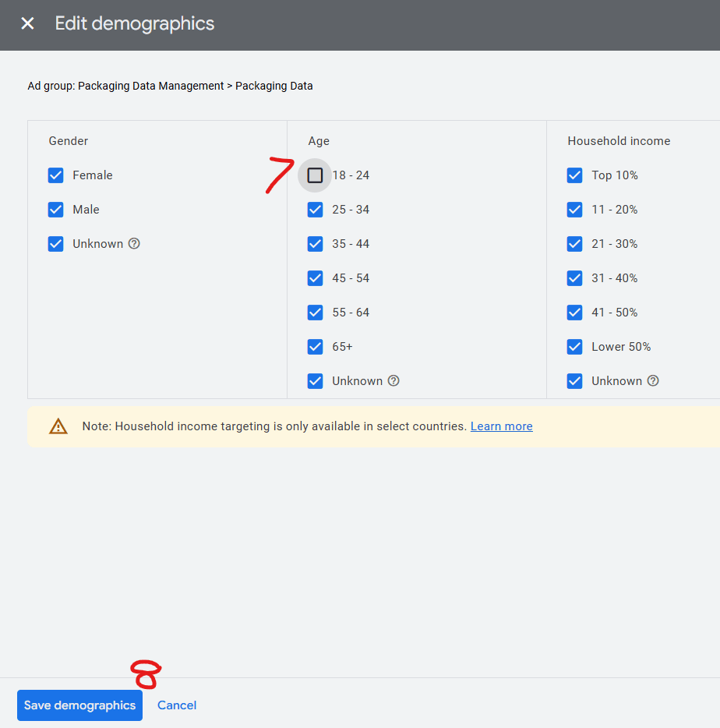
Task: Uncheck the Male gender checkbox
Action: (x=55, y=210)
